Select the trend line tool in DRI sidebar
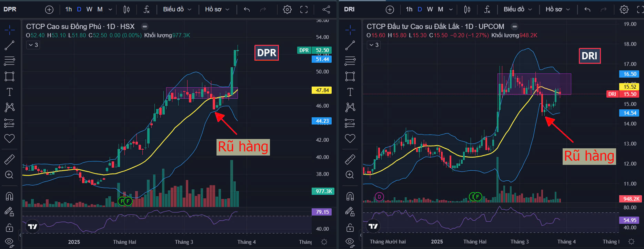Screen dimensions: 644x249 coord(350,46)
